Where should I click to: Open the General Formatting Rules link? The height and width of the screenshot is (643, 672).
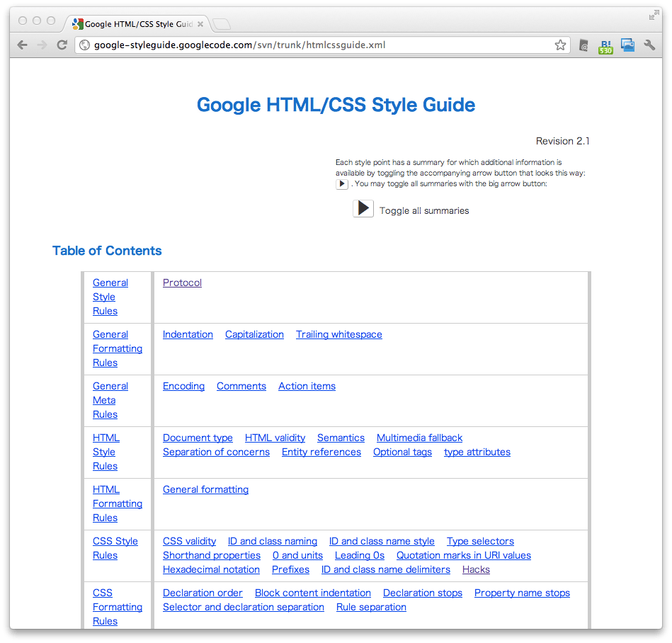tap(118, 348)
